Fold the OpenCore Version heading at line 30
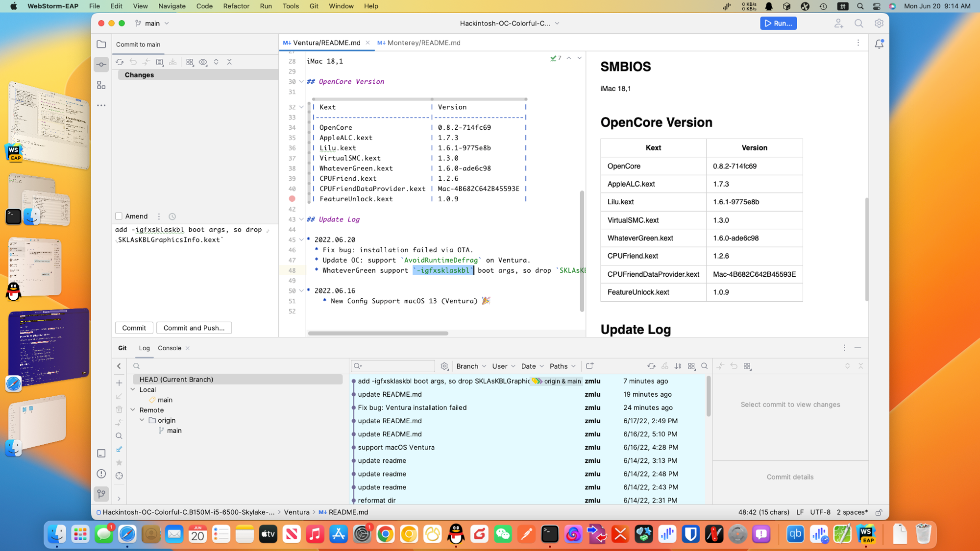 (x=301, y=82)
